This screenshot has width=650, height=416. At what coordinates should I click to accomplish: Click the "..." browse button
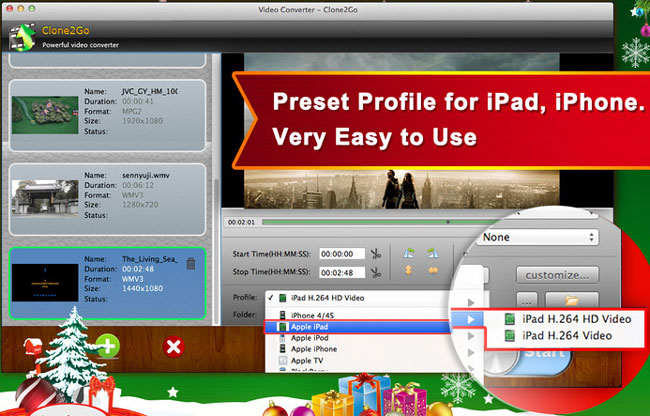(x=527, y=300)
